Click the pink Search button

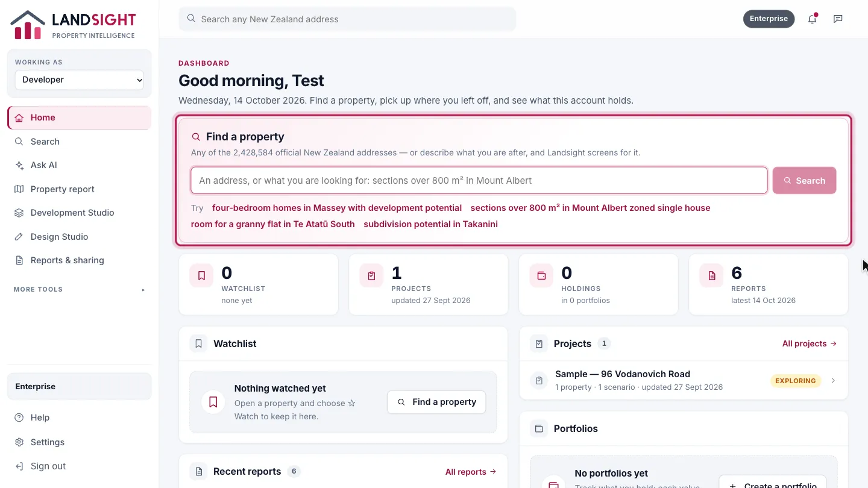(x=804, y=180)
